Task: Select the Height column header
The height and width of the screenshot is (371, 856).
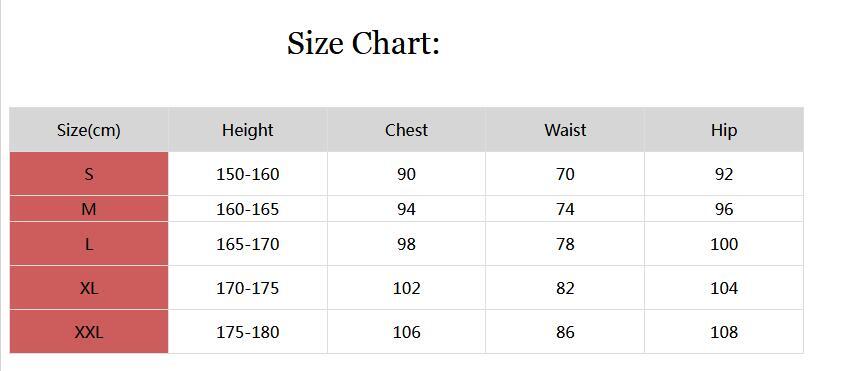Action: pyautogui.click(x=248, y=130)
